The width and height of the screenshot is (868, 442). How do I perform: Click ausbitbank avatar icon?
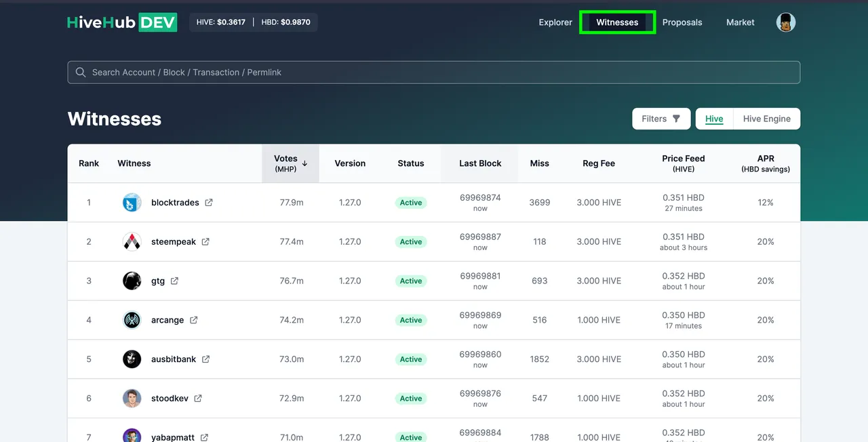click(132, 359)
